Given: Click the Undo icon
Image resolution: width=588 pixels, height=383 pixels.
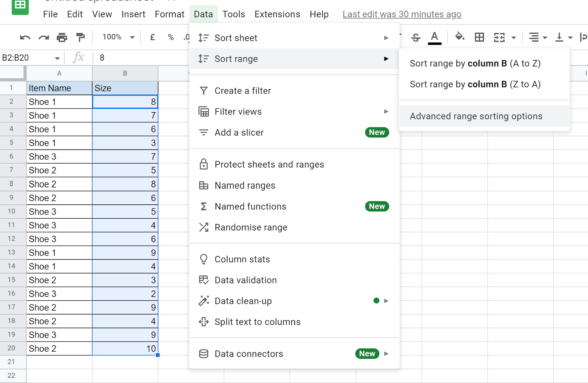Looking at the screenshot, I should tap(24, 37).
